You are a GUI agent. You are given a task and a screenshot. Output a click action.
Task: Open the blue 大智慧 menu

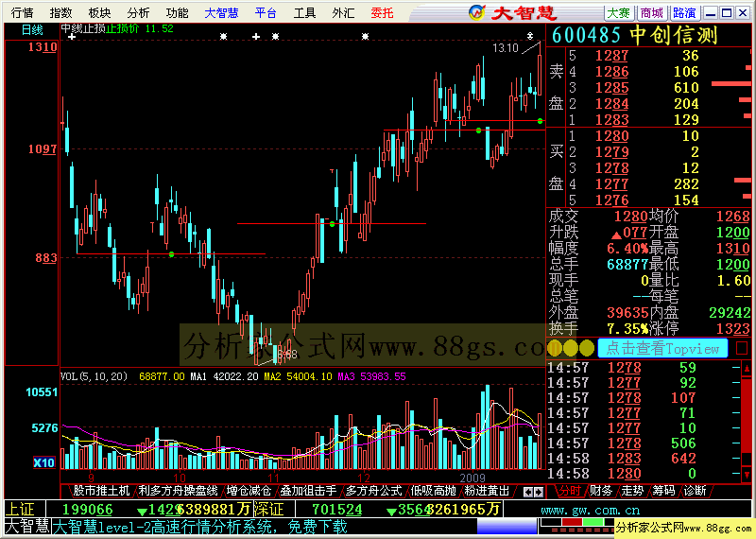click(221, 12)
